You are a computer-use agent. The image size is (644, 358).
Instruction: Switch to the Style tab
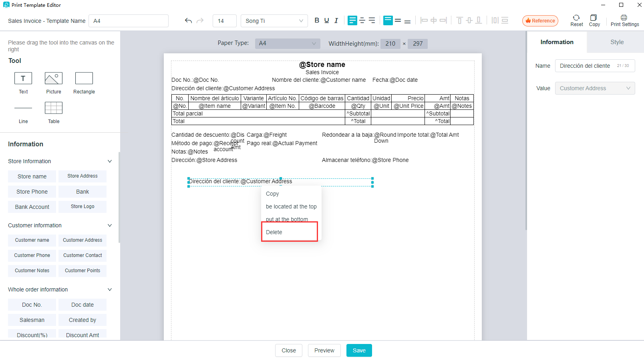(x=617, y=42)
